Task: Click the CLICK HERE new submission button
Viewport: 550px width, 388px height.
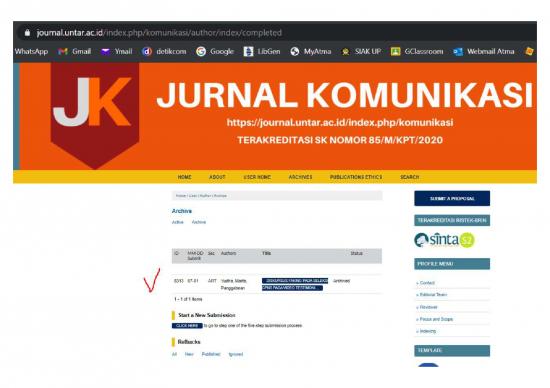Action: click(x=187, y=326)
